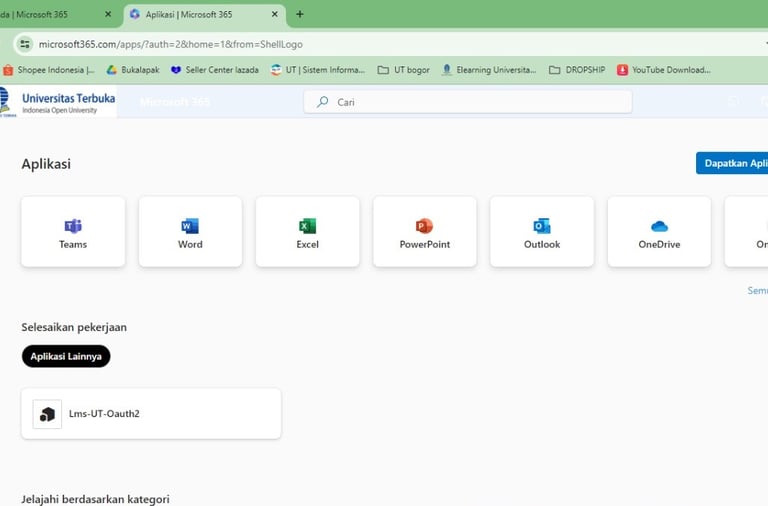This screenshot has width=768, height=506.
Task: Open the Bukalapak bookmark
Action: click(133, 70)
